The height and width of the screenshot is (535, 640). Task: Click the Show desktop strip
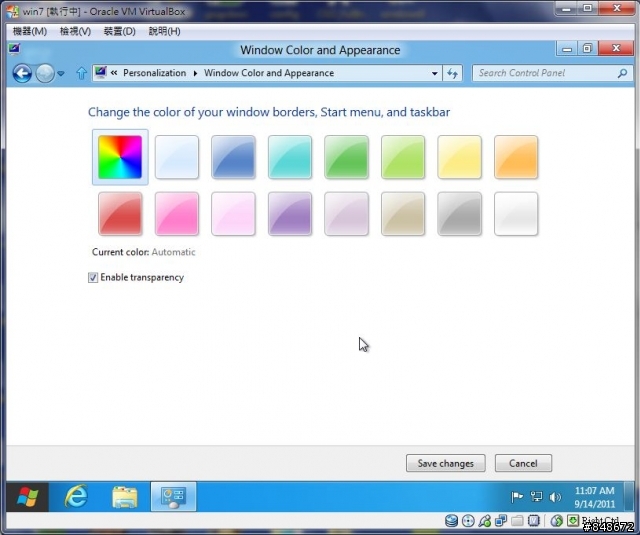click(630, 497)
